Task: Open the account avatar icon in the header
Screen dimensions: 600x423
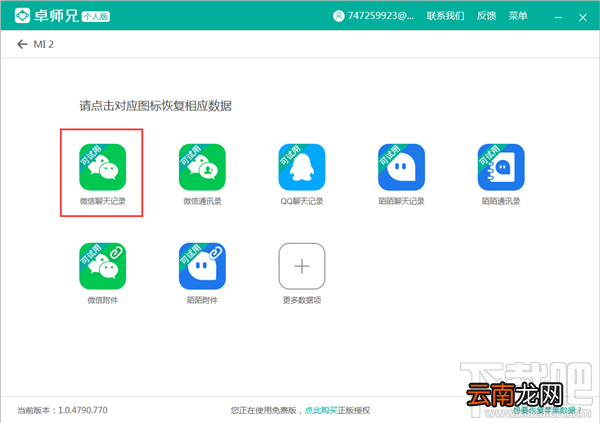Action: (339, 16)
